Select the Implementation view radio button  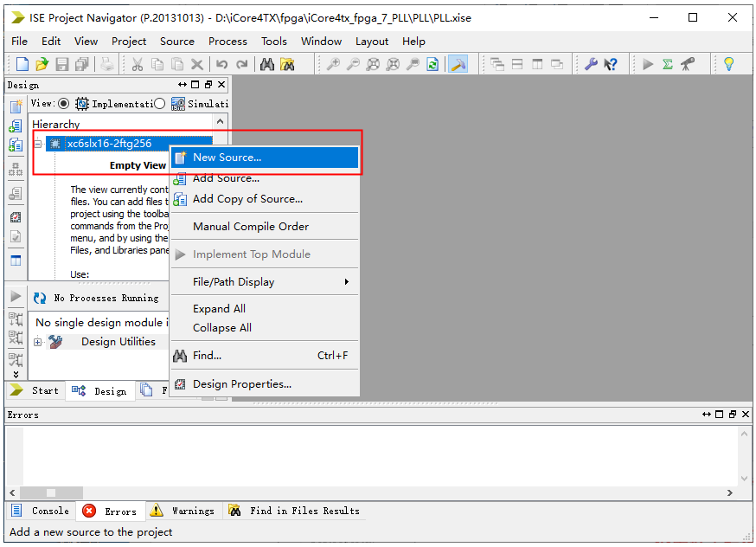point(63,104)
